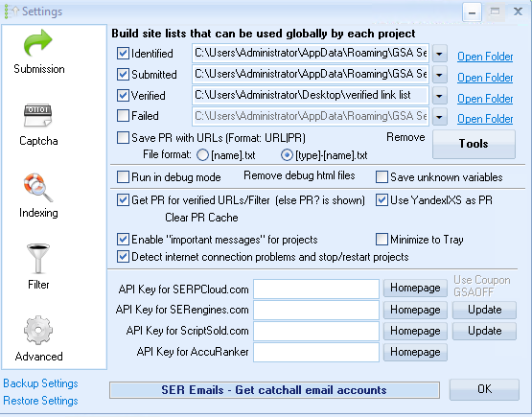The height and width of the screenshot is (417, 532).
Task: Click Clear PR Cache
Action: [201, 218]
